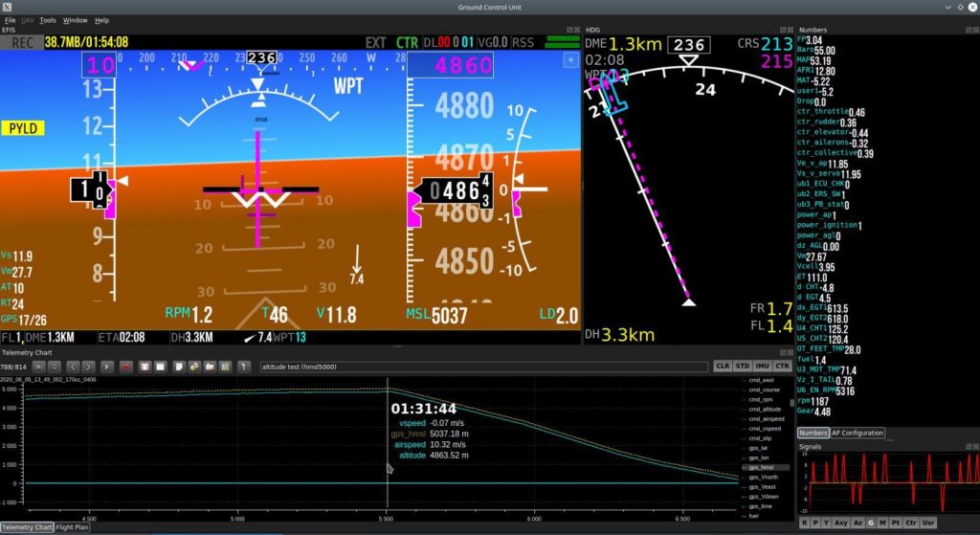Viewport: 980px width, 535px height.
Task: Go to previous telemetry file arrow
Action: (x=73, y=367)
